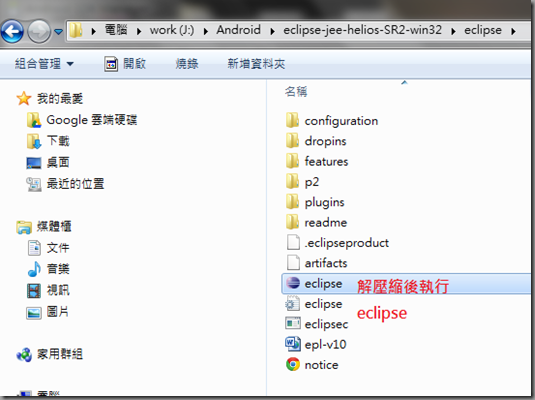The image size is (535, 400).
Task: Click the 文件 document icon
Action: point(34,248)
